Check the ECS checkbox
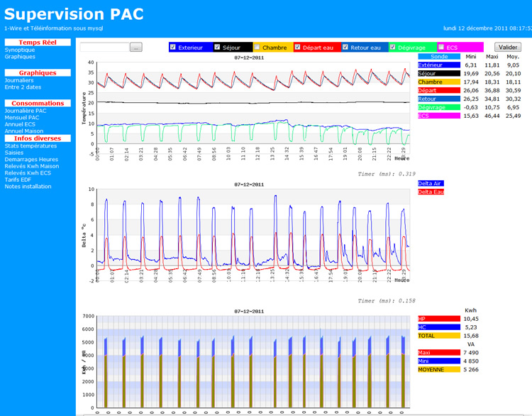Viewport: 532px width, 416px height. (441, 47)
